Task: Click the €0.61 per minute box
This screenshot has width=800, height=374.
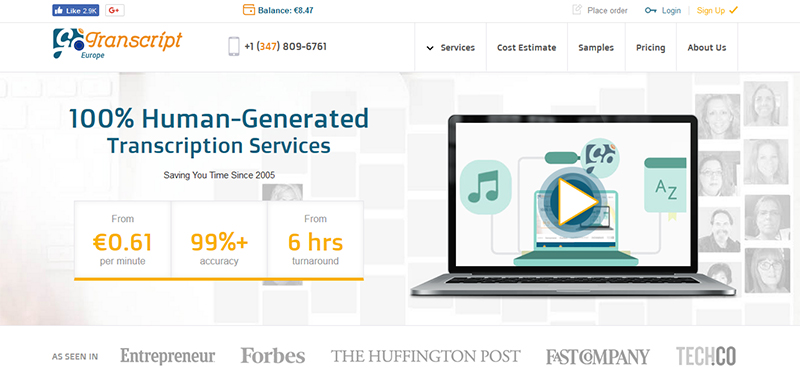Action: 122,239
